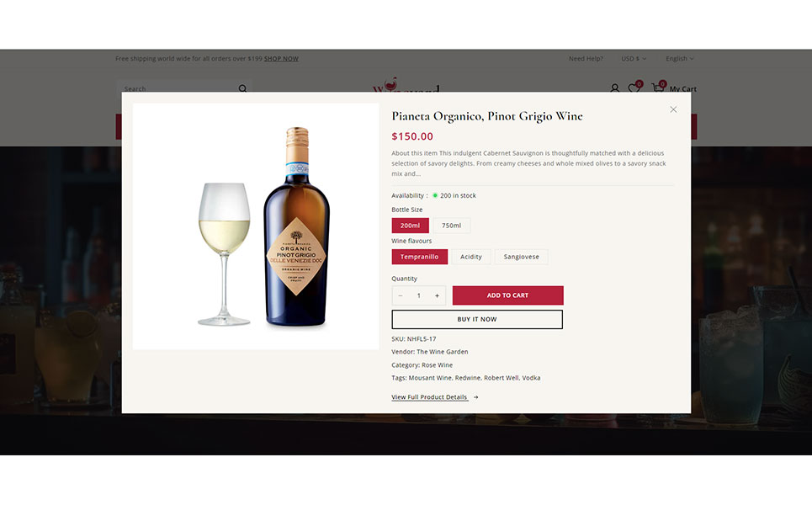Select the 750ml bottle size
The height and width of the screenshot is (505, 812).
tap(451, 226)
